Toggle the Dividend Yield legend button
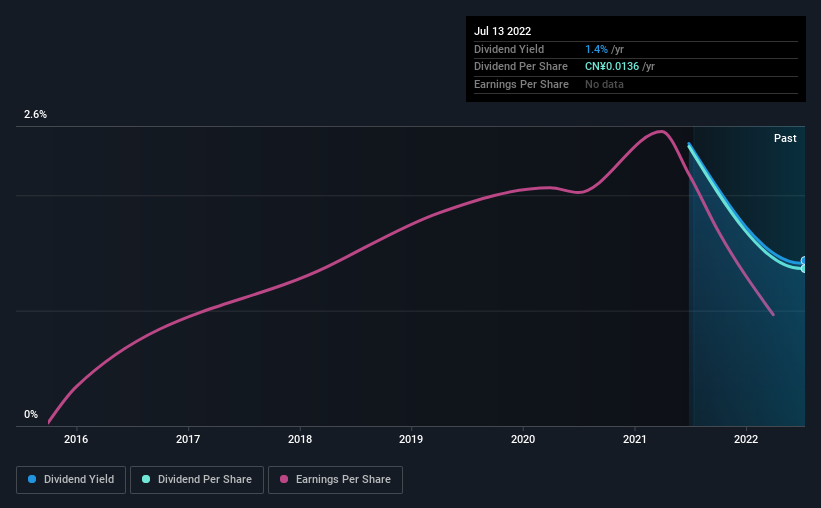821x508 pixels. coord(71,480)
